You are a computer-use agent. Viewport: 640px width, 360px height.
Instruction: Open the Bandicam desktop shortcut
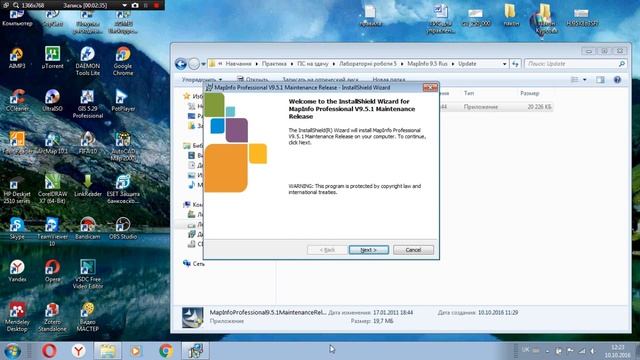(x=88, y=228)
